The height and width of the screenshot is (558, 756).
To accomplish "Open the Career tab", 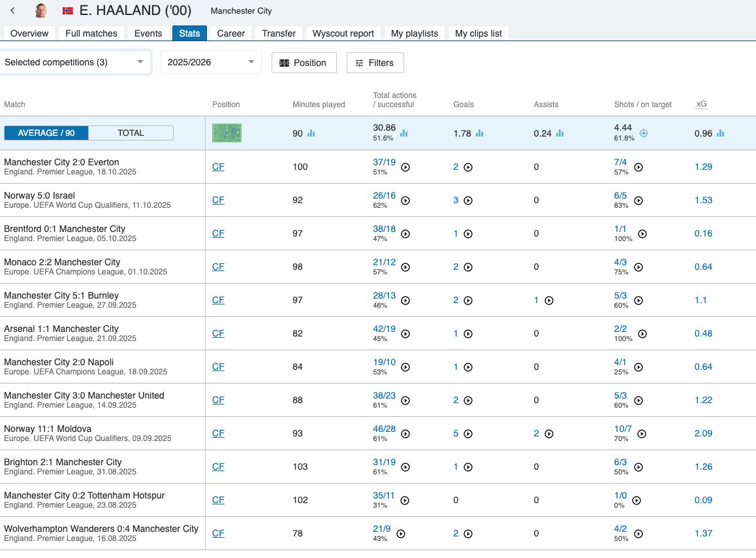I will coord(231,33).
